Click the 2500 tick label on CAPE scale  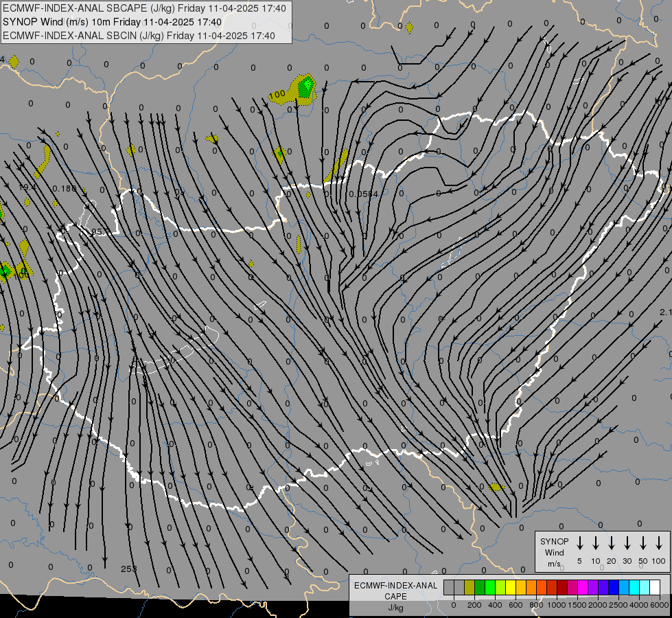point(618,605)
